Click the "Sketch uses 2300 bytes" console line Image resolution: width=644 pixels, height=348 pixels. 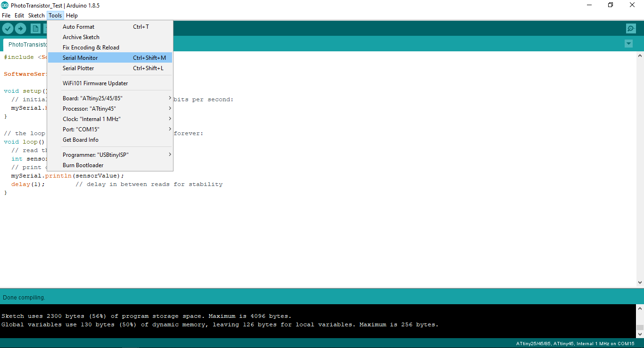147,316
